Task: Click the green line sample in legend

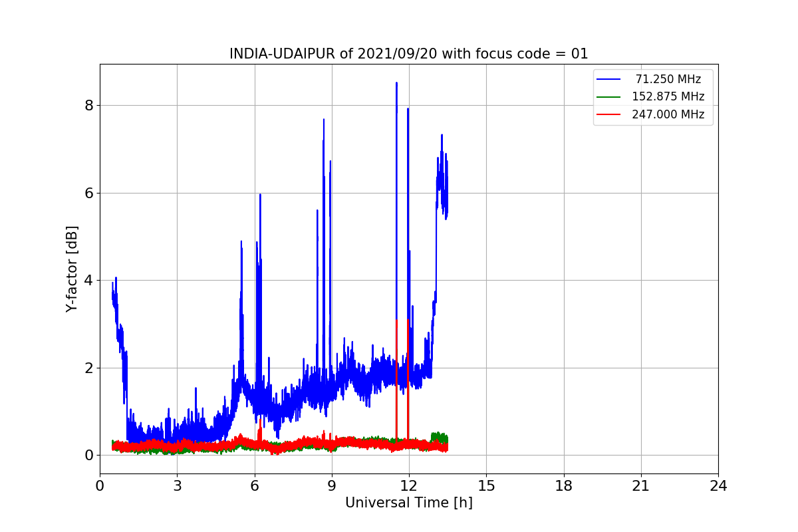Action: click(x=608, y=97)
